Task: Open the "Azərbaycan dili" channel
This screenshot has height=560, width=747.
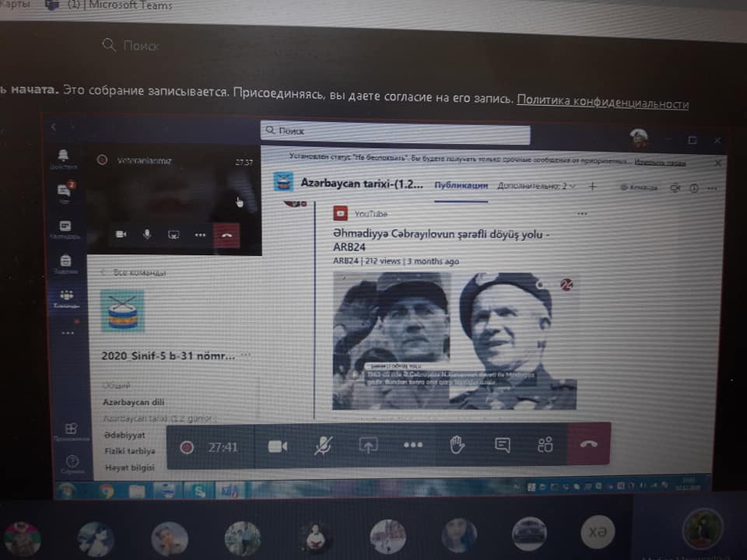Action: click(x=134, y=402)
